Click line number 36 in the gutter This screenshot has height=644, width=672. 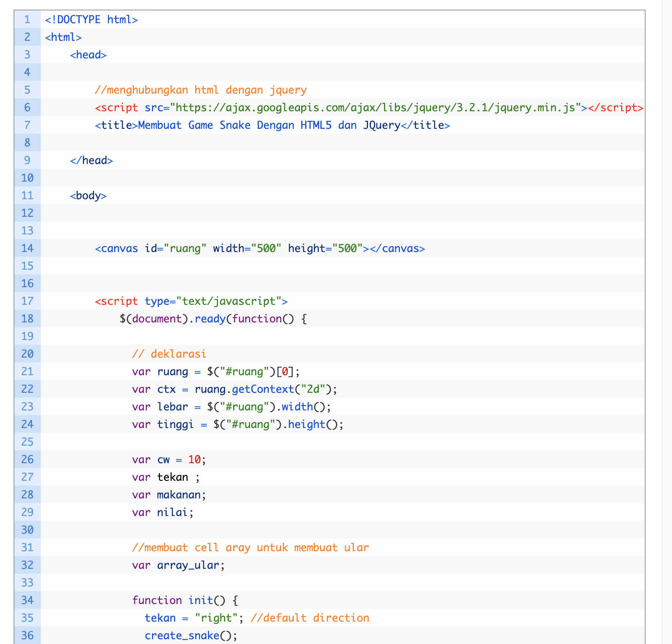click(x=27, y=636)
